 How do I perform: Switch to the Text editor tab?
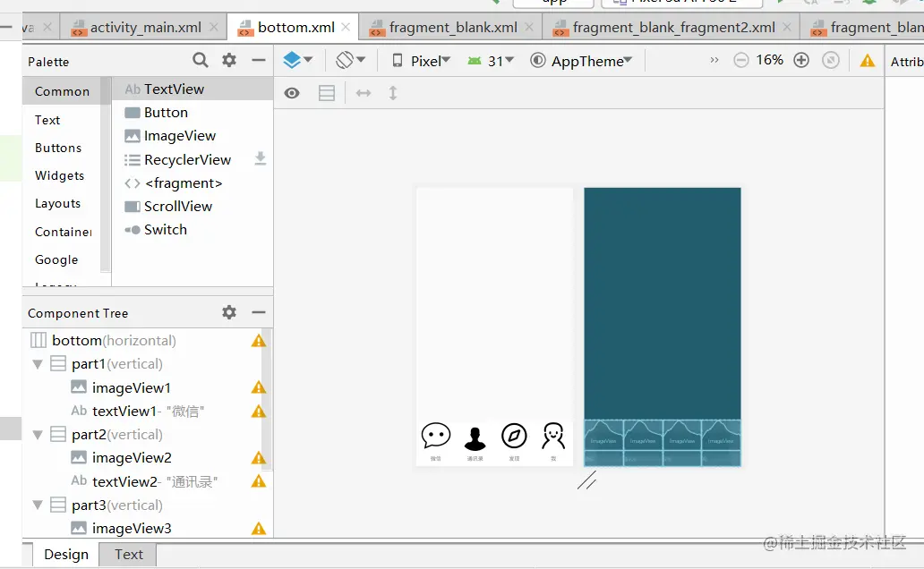click(x=128, y=555)
